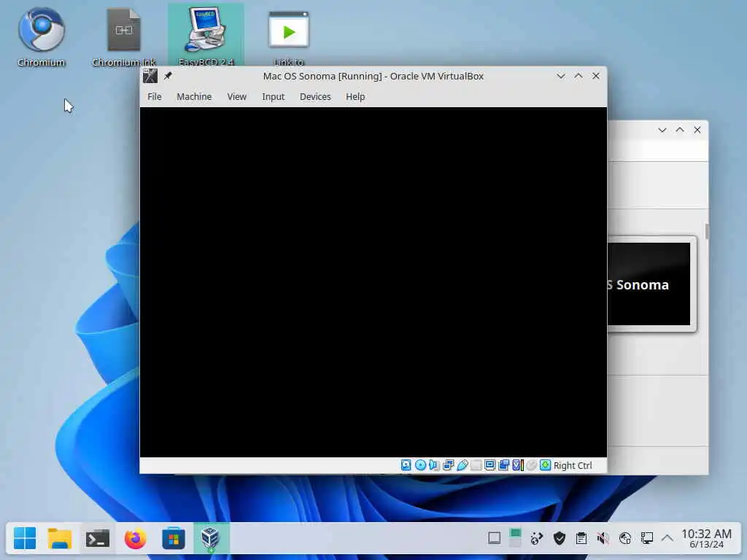Open the terminal from the taskbar
The height and width of the screenshot is (560, 747).
point(98,539)
